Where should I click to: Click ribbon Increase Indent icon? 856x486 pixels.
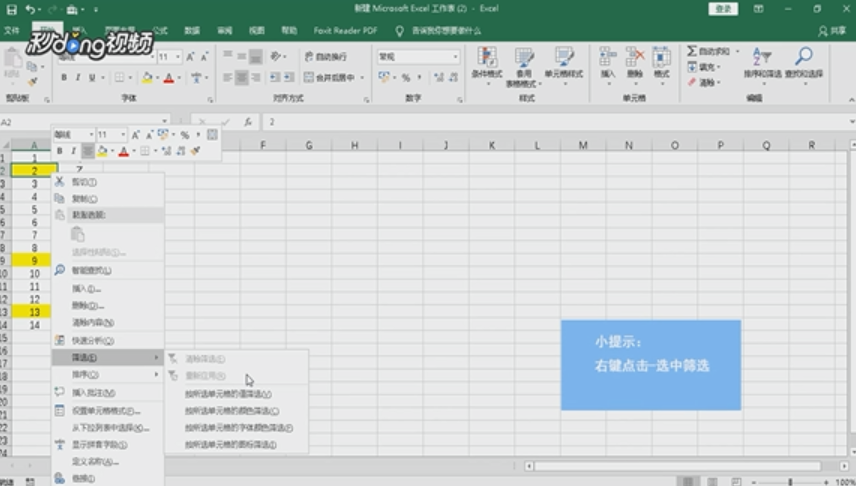(289, 78)
